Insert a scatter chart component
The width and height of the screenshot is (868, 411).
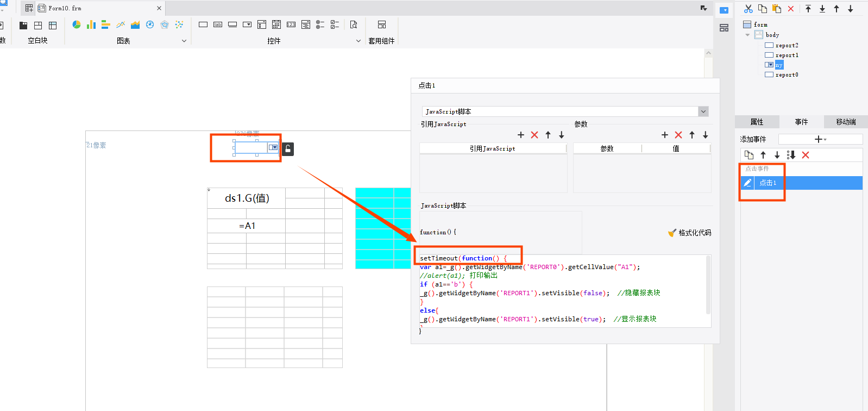coord(179,25)
